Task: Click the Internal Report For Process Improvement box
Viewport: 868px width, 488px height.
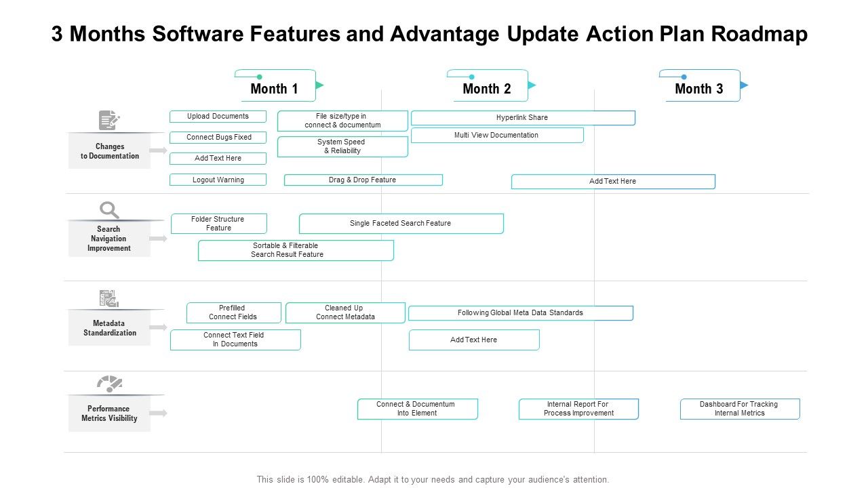Action: pos(578,409)
